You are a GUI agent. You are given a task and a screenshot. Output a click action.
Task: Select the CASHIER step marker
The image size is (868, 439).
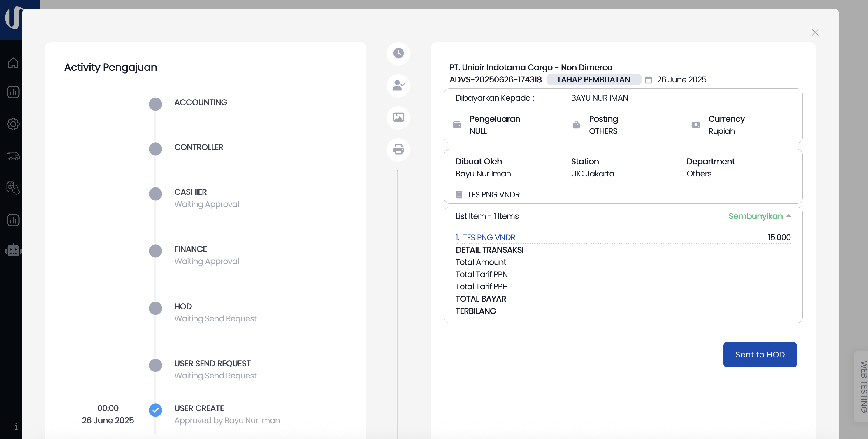coord(155,194)
